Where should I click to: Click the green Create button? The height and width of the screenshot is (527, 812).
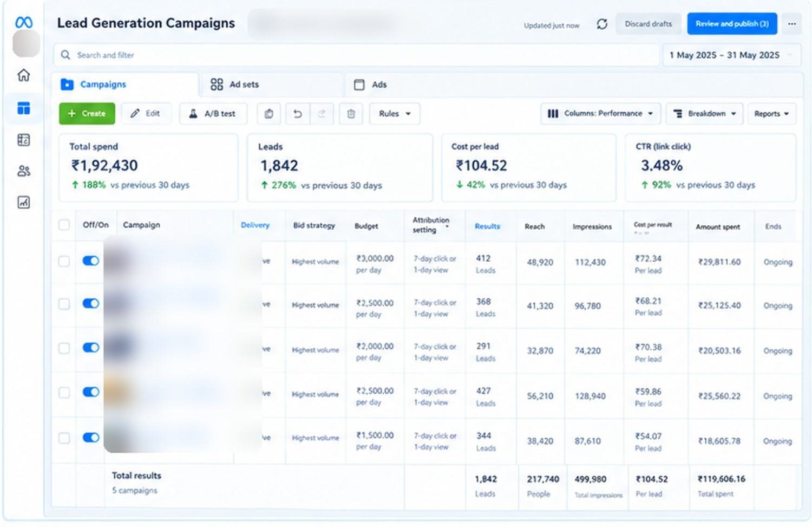[87, 114]
